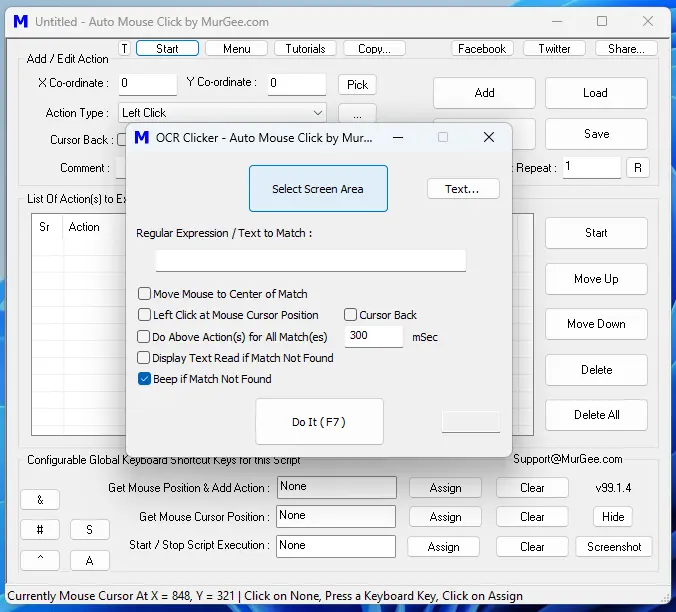Open the Twitter button
Viewport: 676px width, 612px height.
click(554, 49)
